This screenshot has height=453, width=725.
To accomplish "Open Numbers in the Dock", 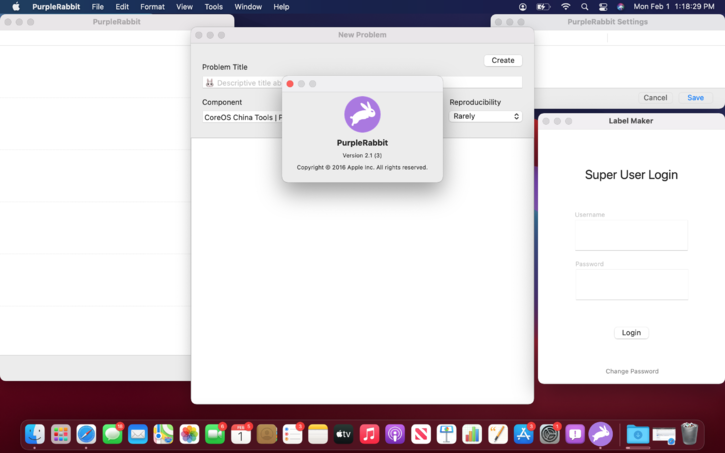I will (472, 434).
